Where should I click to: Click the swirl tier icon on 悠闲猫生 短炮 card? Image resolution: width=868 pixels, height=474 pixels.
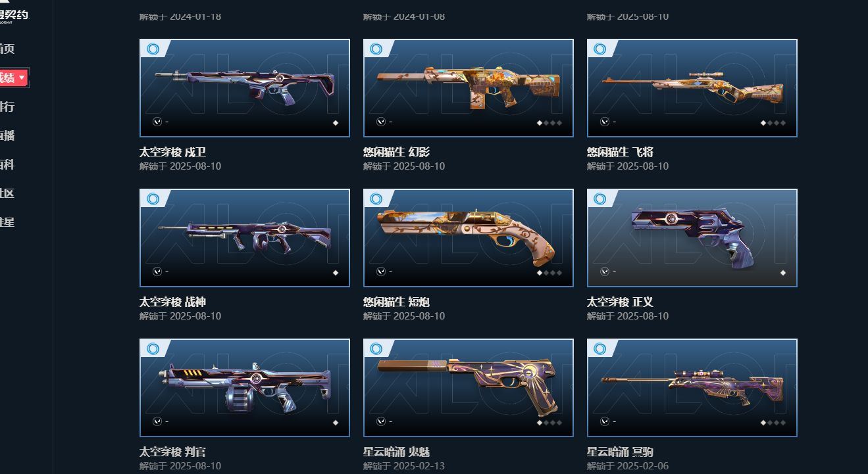tap(376, 199)
